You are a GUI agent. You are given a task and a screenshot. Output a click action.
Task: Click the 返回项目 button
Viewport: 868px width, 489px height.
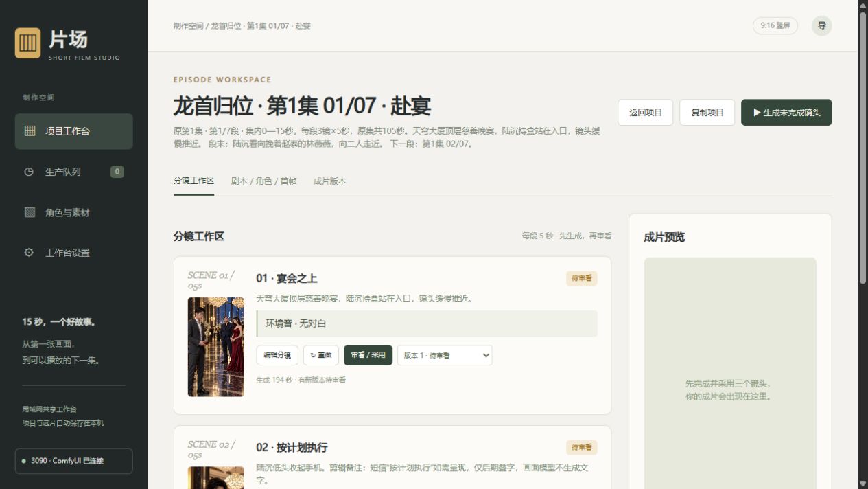coord(646,113)
